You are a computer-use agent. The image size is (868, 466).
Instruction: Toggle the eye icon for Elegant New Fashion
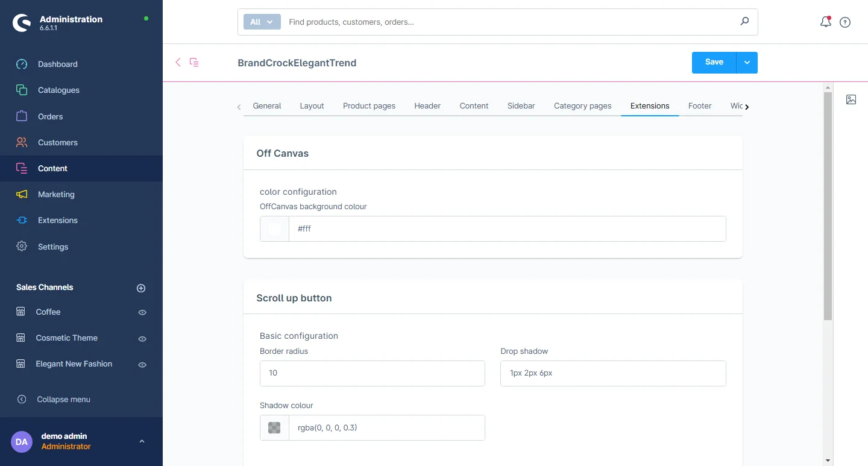pyautogui.click(x=142, y=365)
